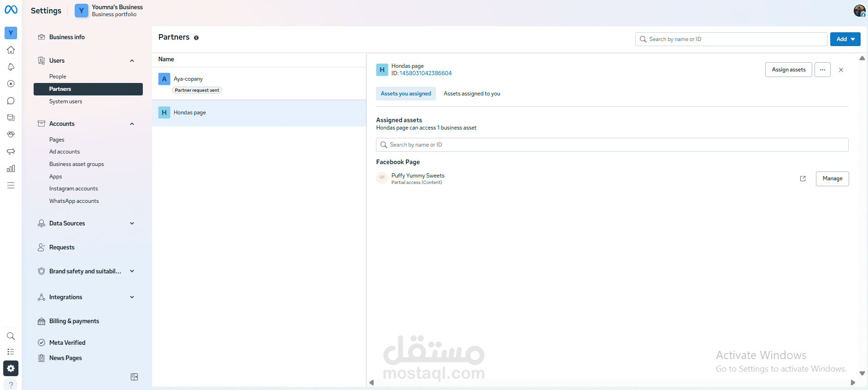Expand Integrations section

click(132, 297)
